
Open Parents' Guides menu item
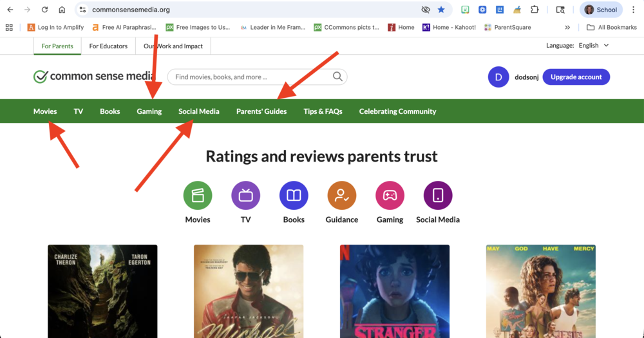click(261, 111)
